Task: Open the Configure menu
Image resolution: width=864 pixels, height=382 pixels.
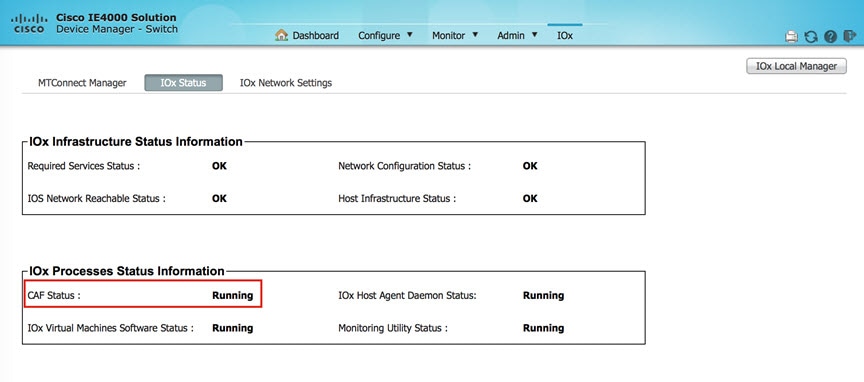Action: pos(379,35)
